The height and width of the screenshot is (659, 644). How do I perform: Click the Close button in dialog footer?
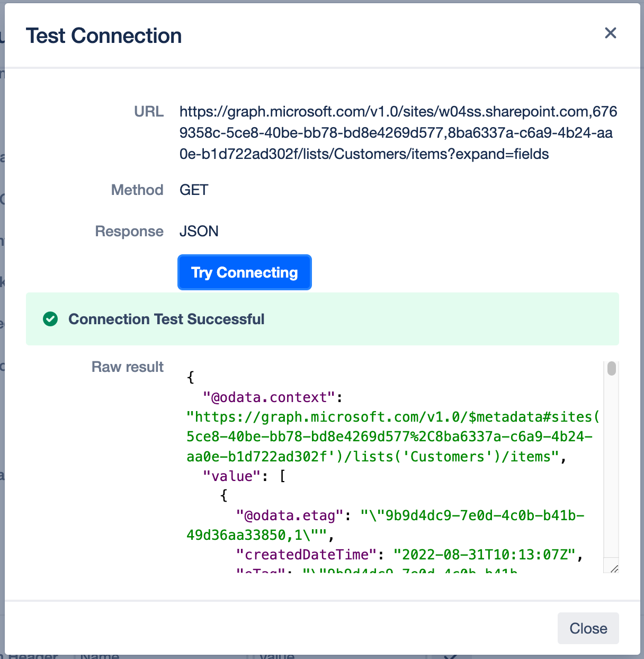pos(588,628)
